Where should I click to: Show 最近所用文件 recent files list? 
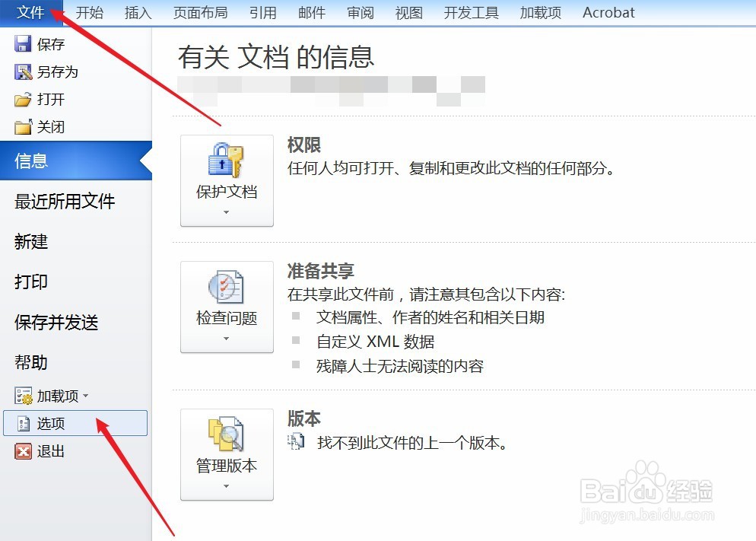tap(60, 202)
